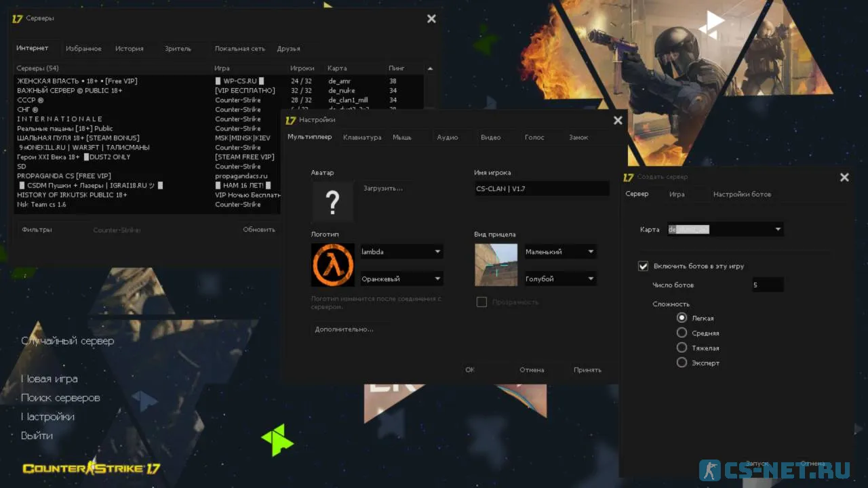Sort by the Игра column header

point(222,68)
